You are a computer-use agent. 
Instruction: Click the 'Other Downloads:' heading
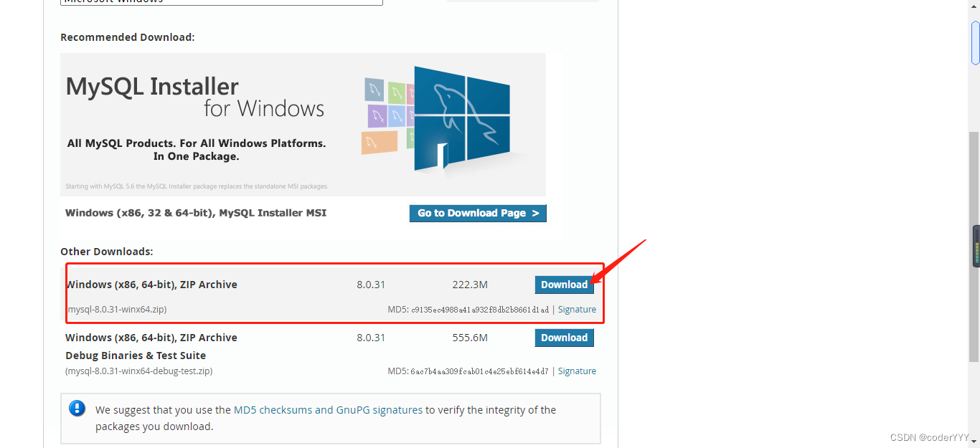(x=107, y=252)
